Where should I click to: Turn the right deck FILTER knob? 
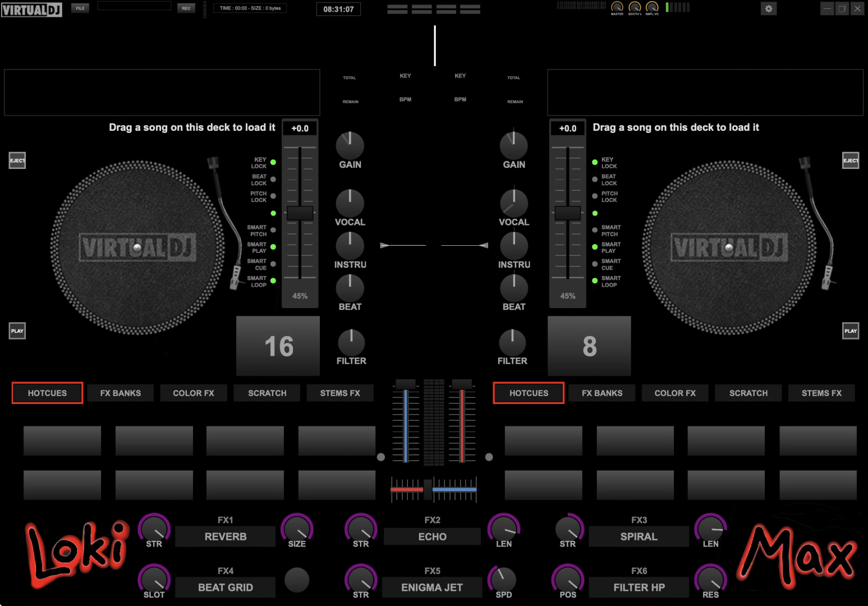pyautogui.click(x=512, y=343)
